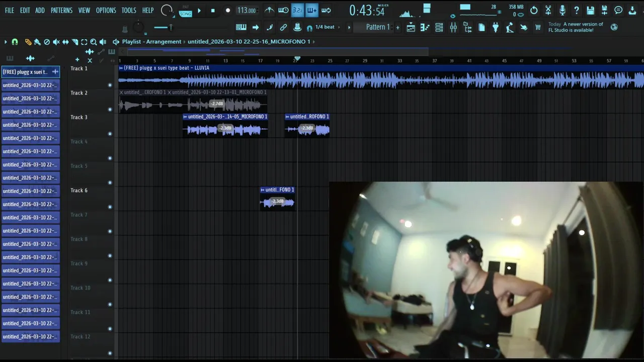Click the question mark help icon
644x362 pixels.
point(576,10)
